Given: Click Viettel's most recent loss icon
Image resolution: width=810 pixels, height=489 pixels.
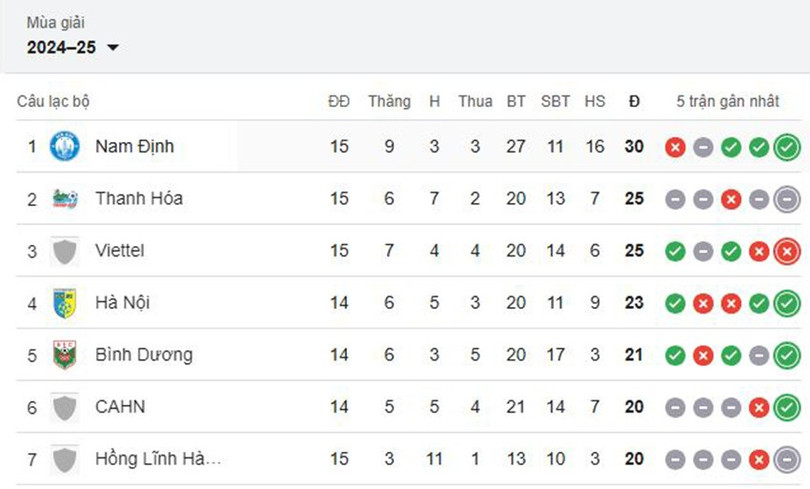Looking at the screenshot, I should click(787, 251).
